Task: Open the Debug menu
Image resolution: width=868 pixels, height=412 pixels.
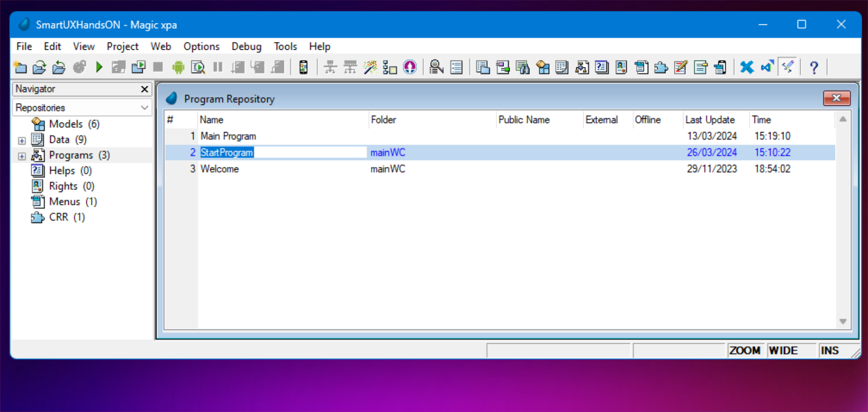Action: (x=246, y=47)
